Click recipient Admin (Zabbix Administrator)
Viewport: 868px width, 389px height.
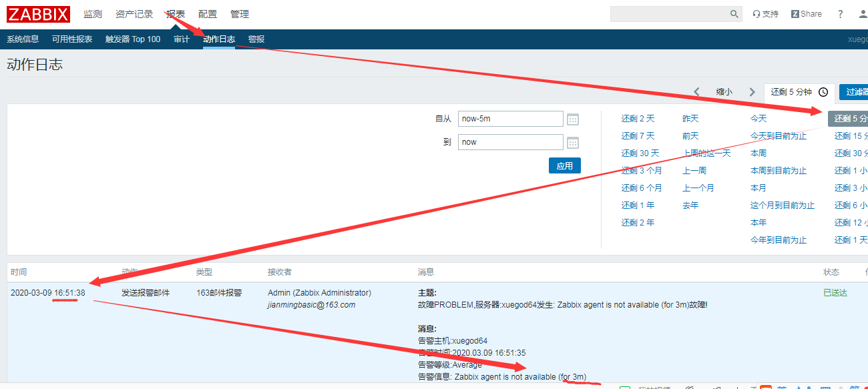click(319, 293)
